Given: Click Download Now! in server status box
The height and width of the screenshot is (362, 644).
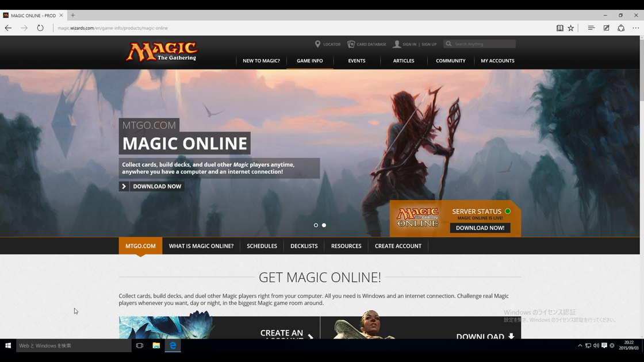Looking at the screenshot, I should (x=480, y=228).
